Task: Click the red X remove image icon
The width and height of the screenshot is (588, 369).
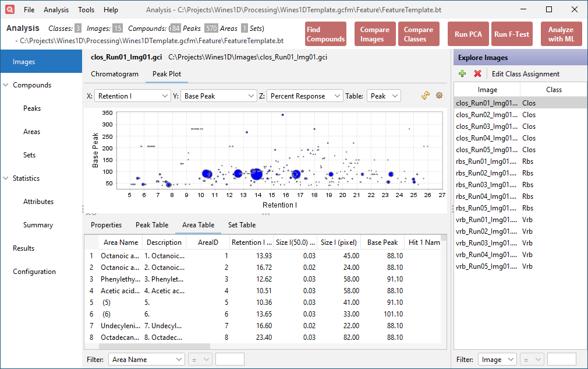Action: coord(477,74)
